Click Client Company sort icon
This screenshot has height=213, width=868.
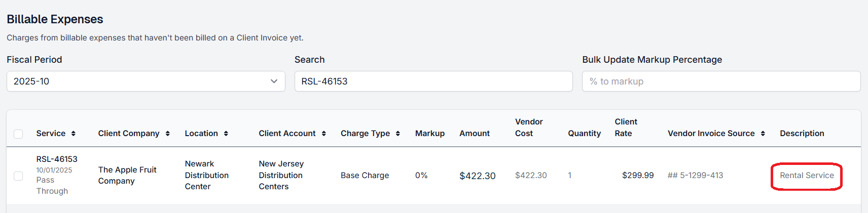pyautogui.click(x=168, y=134)
